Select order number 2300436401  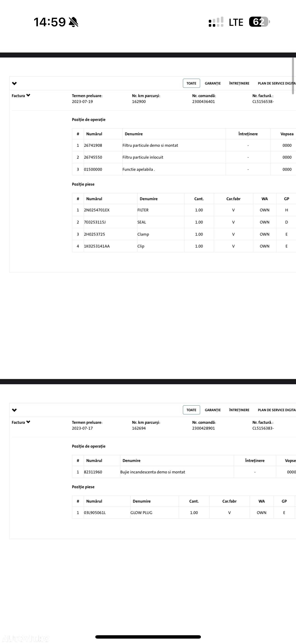click(203, 101)
